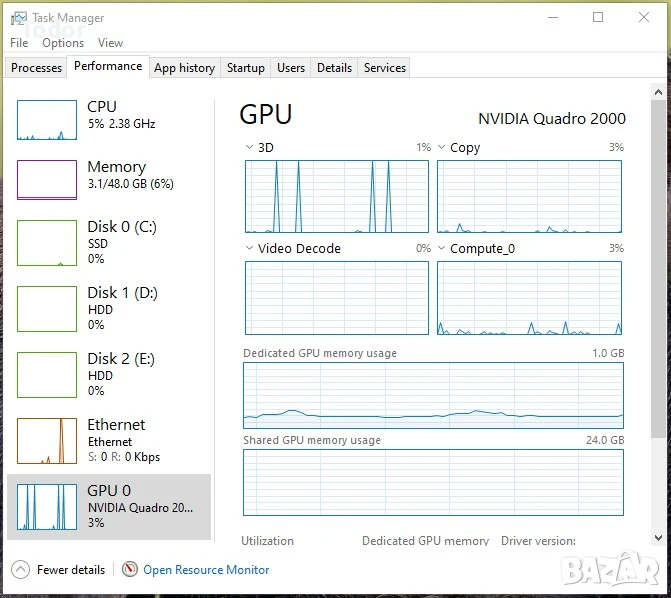Click the Driver version label
This screenshot has height=598, width=671.
[x=538, y=541]
